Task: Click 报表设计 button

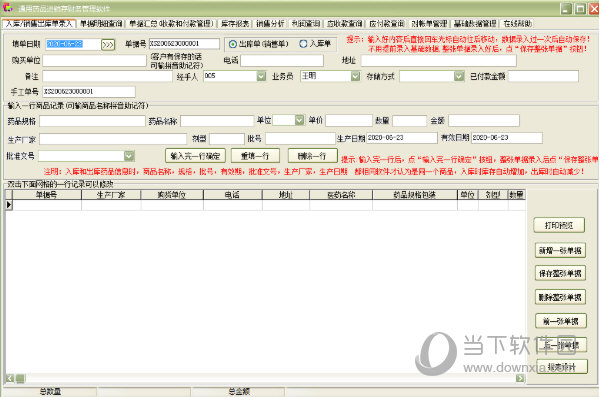Action: (562, 367)
